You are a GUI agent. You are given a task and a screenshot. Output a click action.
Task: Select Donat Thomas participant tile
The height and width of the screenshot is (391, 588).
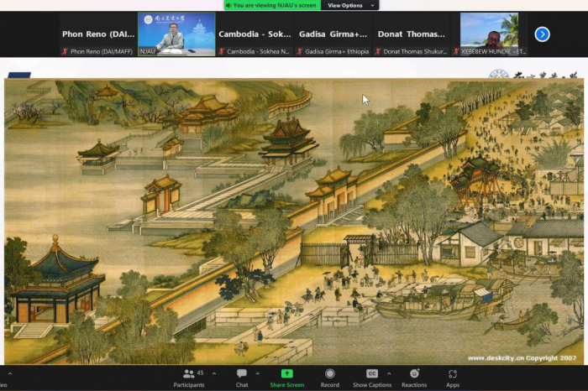pos(412,34)
